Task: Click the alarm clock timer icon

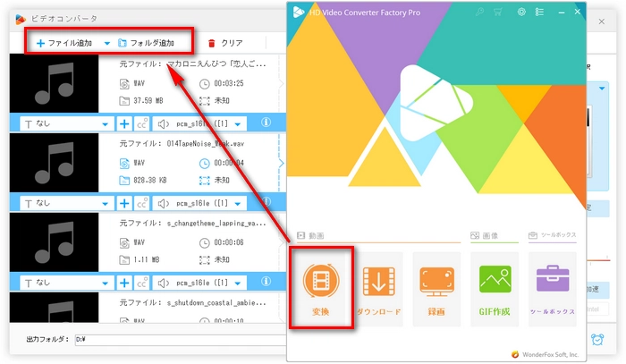Action: coord(597,340)
